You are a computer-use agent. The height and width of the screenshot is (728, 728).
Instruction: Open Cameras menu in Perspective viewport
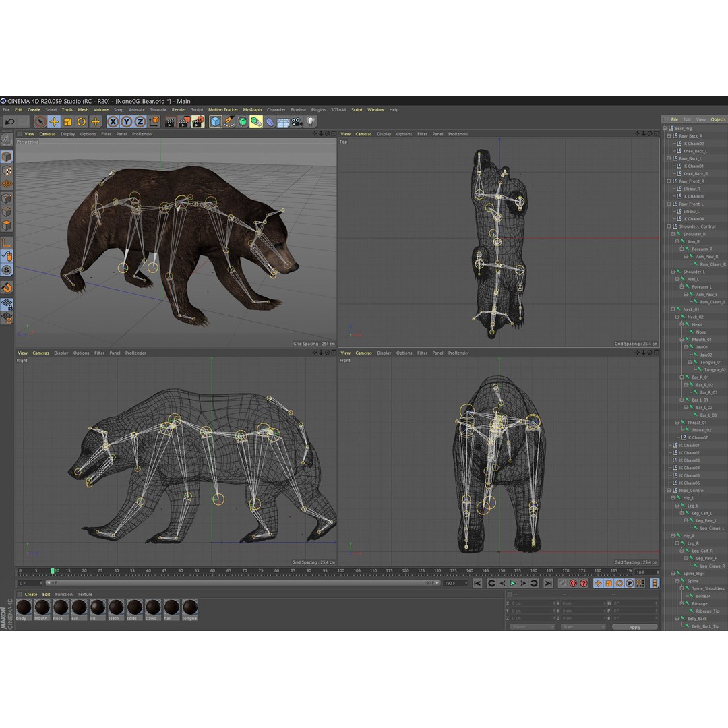point(47,134)
